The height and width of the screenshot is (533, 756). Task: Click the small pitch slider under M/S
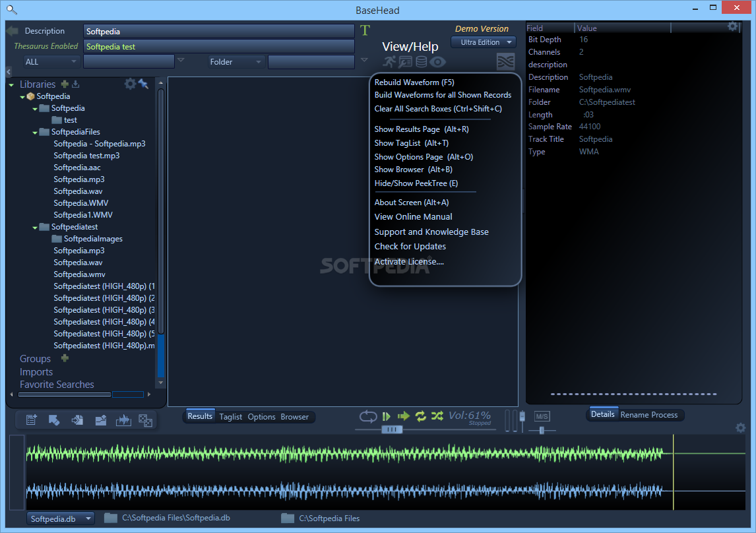click(542, 430)
